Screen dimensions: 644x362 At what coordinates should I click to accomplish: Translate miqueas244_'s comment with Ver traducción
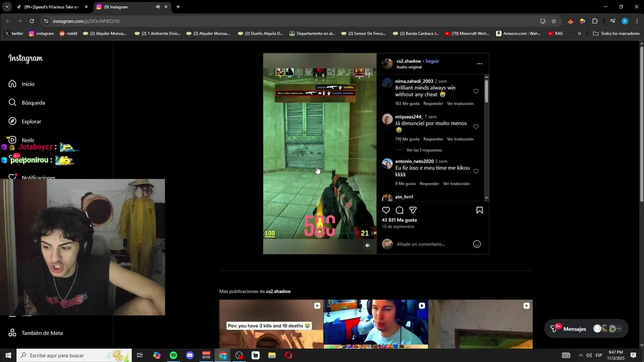460,139
